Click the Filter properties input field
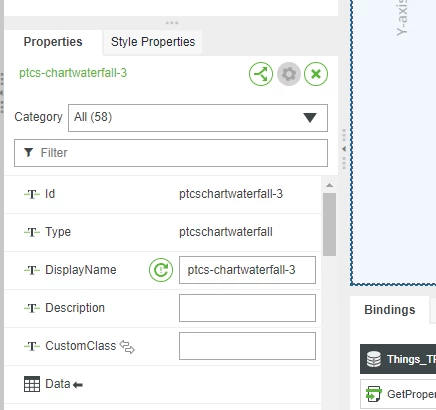 click(x=171, y=153)
